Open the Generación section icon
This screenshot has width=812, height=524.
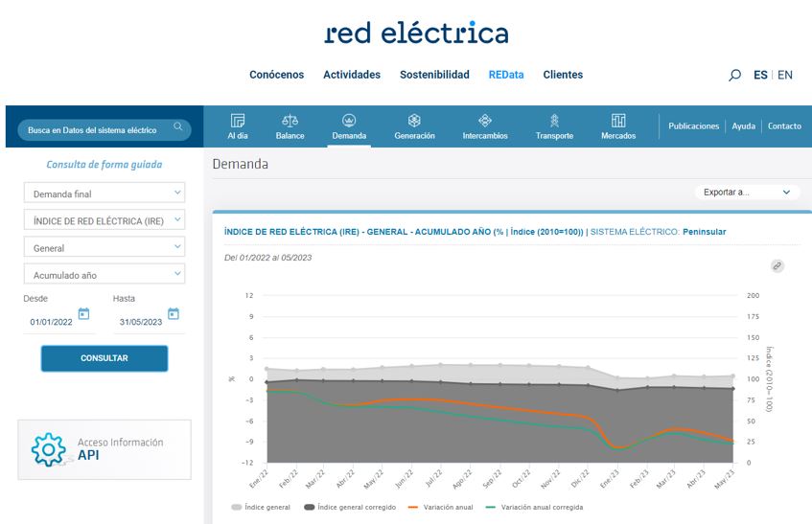[414, 121]
